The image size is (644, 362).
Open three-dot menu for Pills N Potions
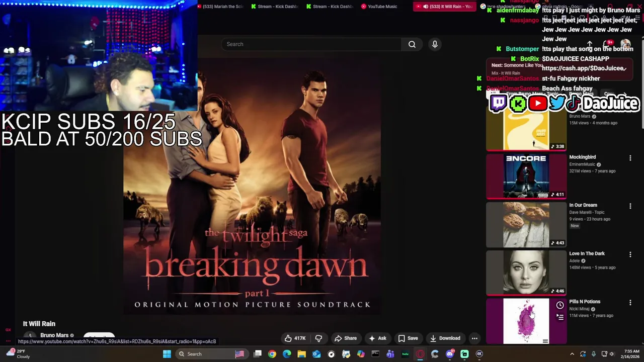[630, 303]
